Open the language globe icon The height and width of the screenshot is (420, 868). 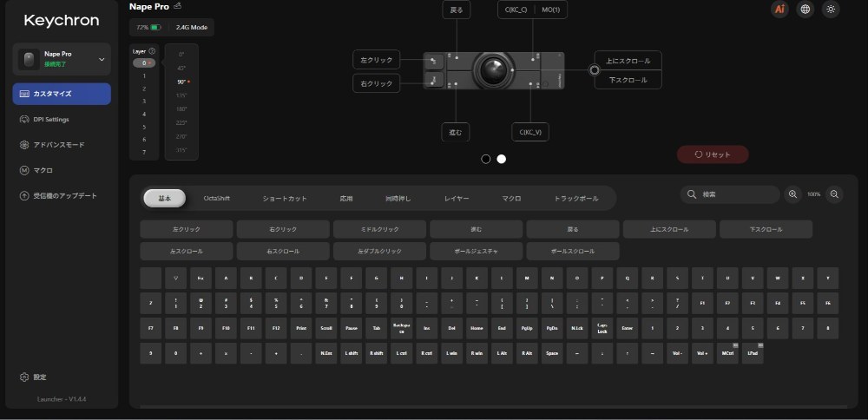coord(805,9)
